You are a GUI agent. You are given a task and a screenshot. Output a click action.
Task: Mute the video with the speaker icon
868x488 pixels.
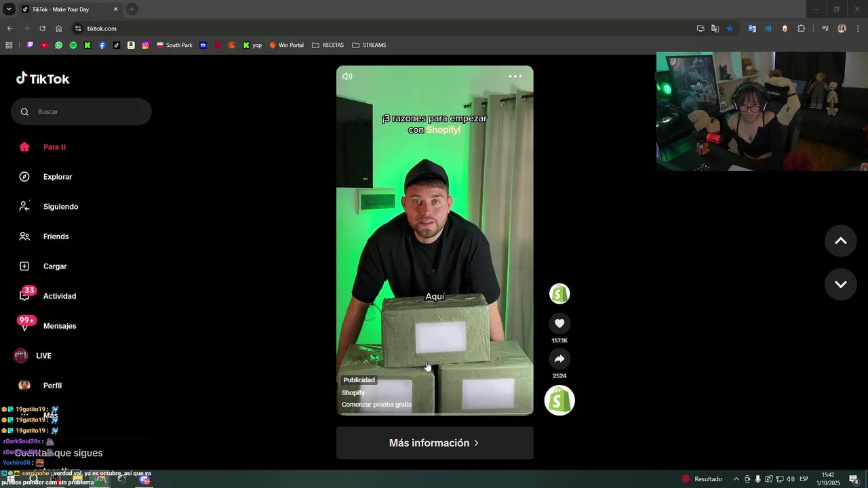(x=347, y=77)
